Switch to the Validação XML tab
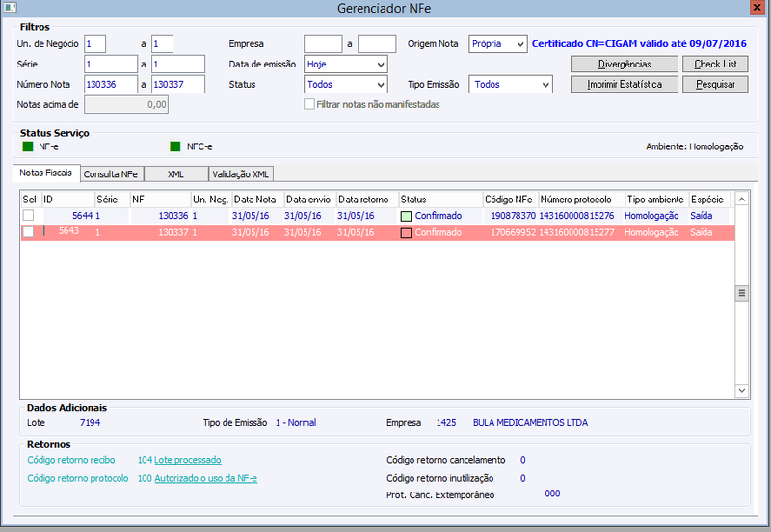The width and height of the screenshot is (771, 532). click(x=240, y=174)
